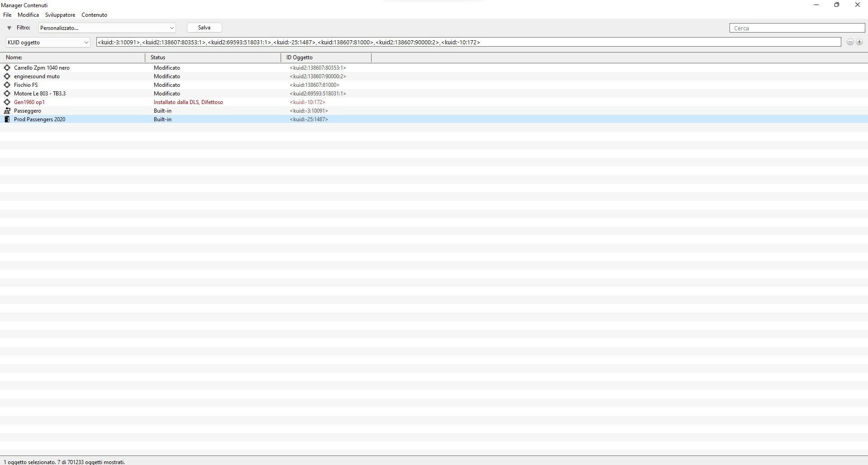Select the Fischio FS row
The image size is (868, 465).
click(x=434, y=85)
